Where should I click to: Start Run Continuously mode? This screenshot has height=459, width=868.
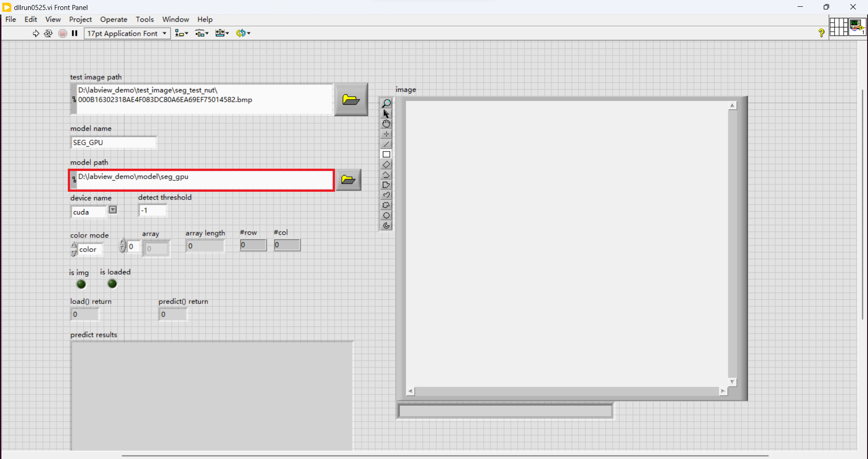tap(48, 33)
